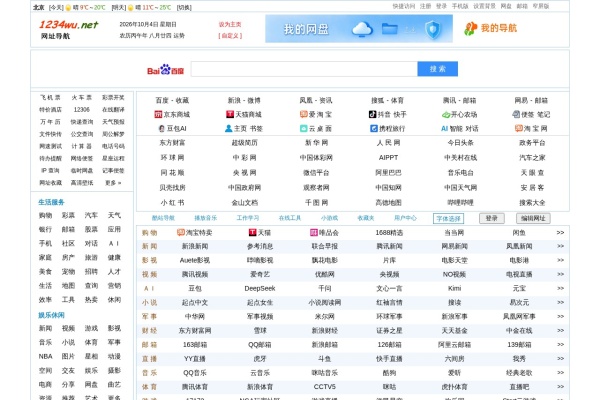Switch to the 收藏夹 tab
600x400 pixels.
click(x=366, y=218)
